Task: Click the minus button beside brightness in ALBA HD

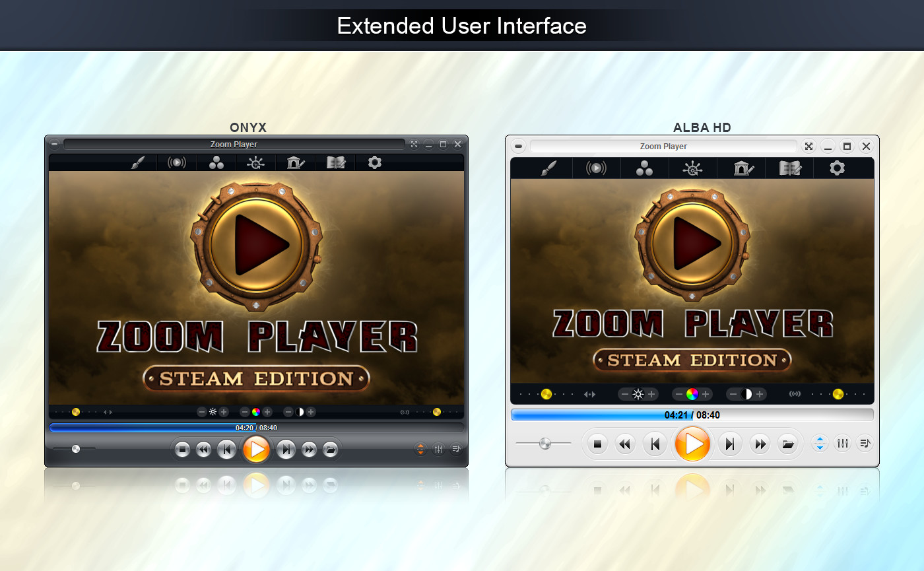Action: pos(624,394)
